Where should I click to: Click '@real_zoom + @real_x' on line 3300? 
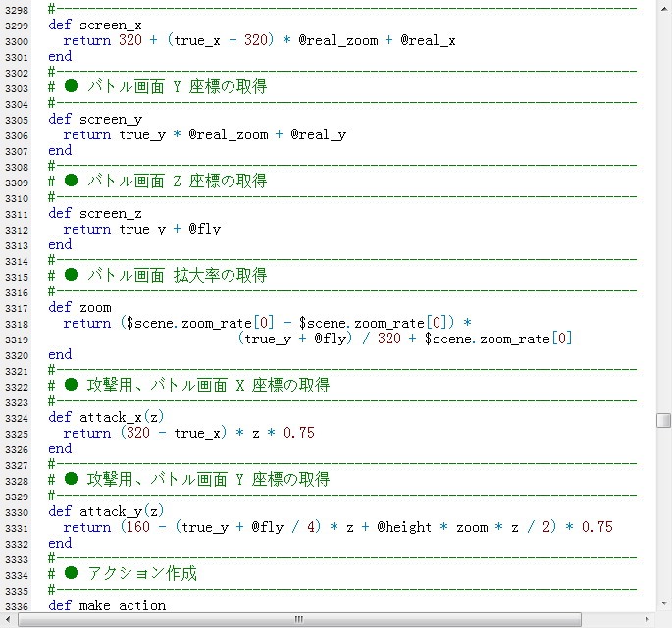[377, 41]
